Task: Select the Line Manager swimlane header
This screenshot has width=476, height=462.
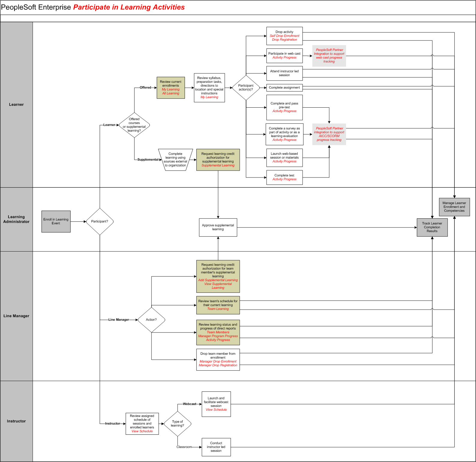Action: point(17,316)
